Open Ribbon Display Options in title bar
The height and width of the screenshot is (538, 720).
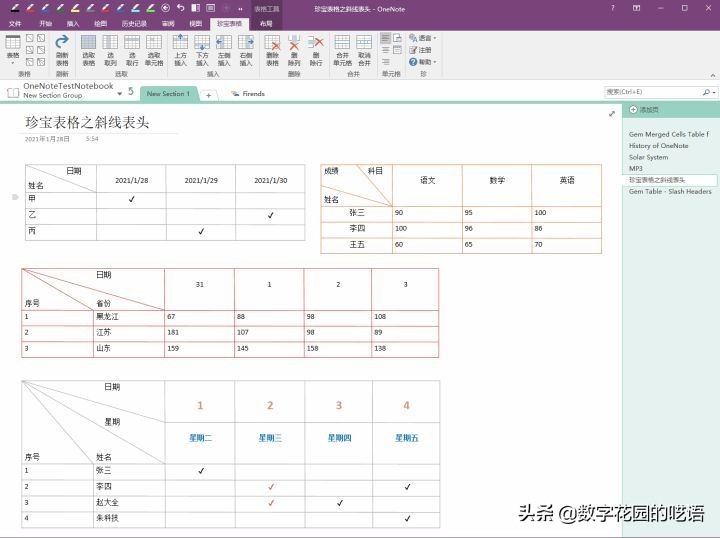636,8
